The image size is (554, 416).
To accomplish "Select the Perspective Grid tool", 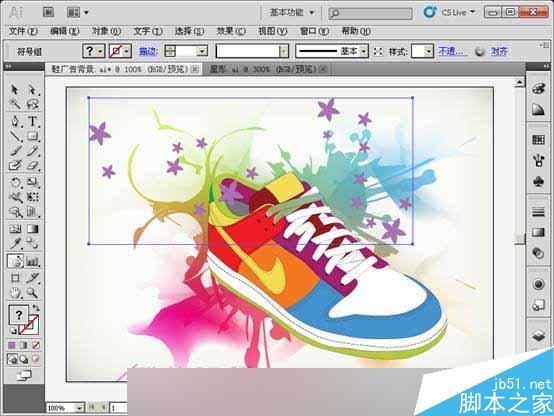I will click(32, 212).
